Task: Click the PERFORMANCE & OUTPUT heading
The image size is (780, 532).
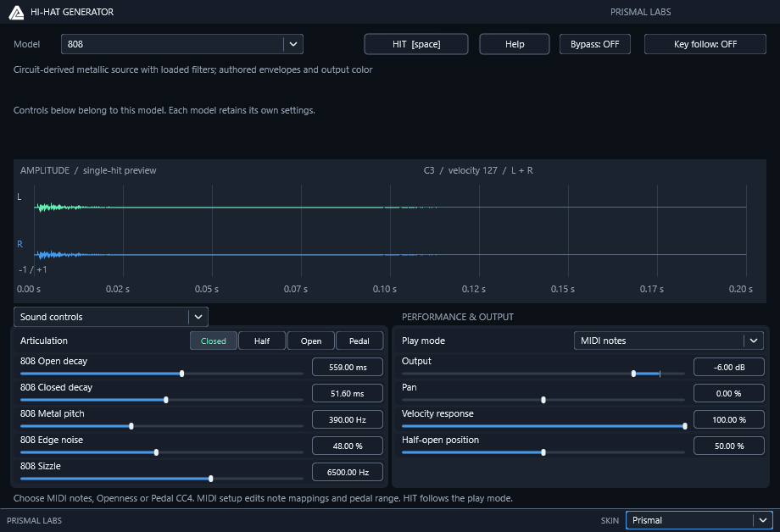Action: [458, 317]
